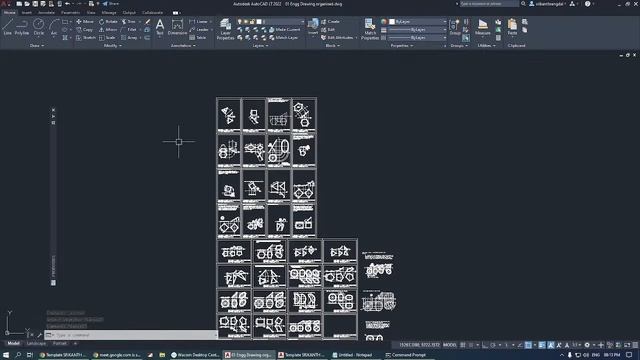Select the Line tool
Viewport: 640px width, 360px height.
[7, 27]
